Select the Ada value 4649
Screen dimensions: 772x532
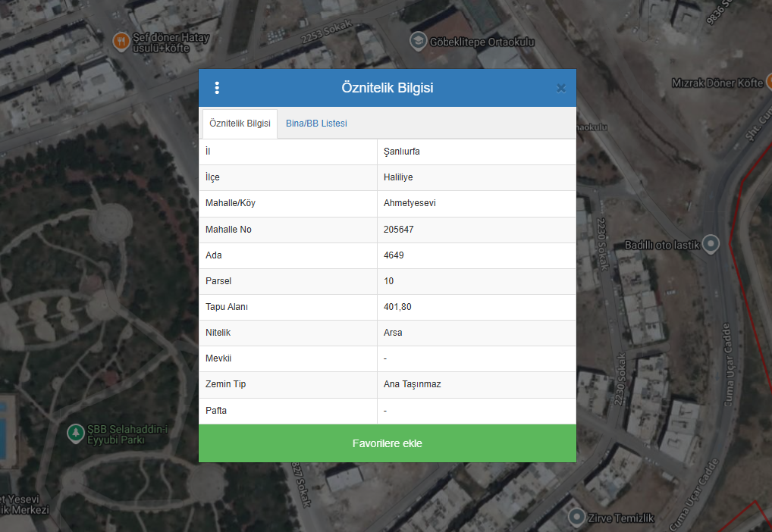[394, 255]
